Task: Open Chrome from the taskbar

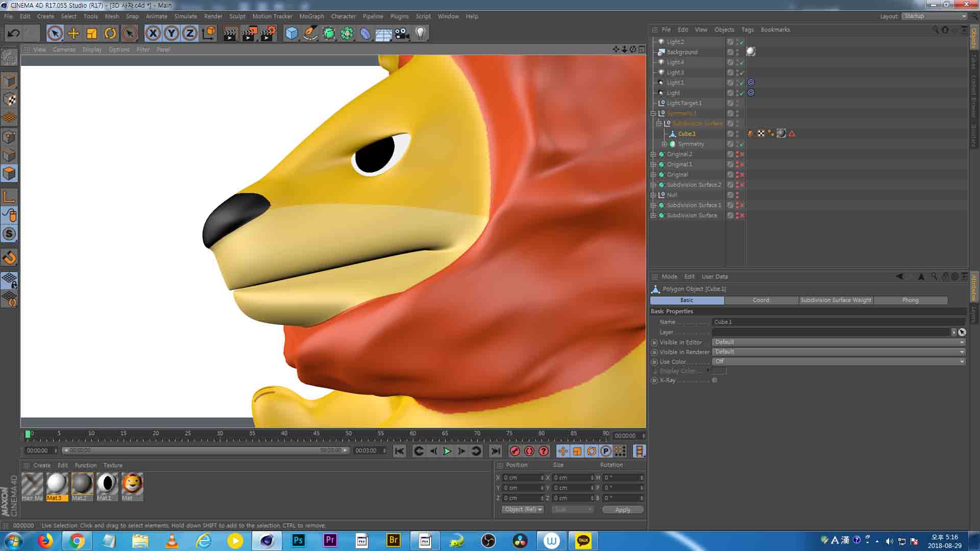Action: tap(77, 541)
